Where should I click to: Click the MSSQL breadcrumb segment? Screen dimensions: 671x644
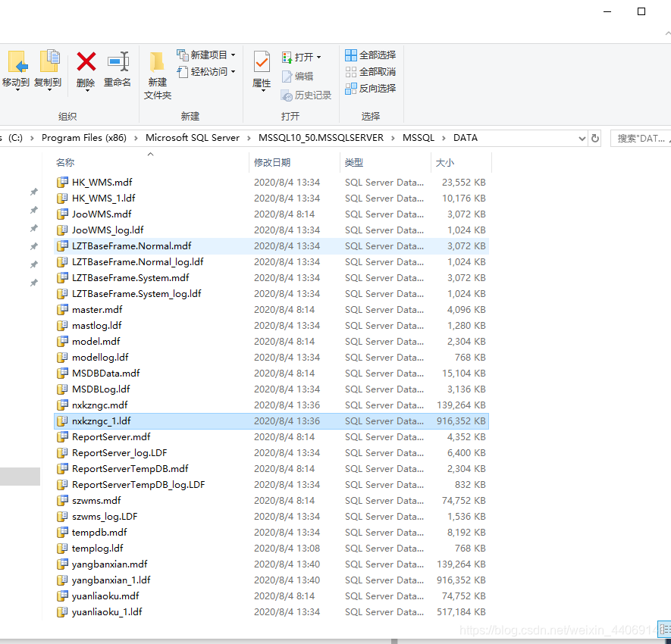point(419,138)
